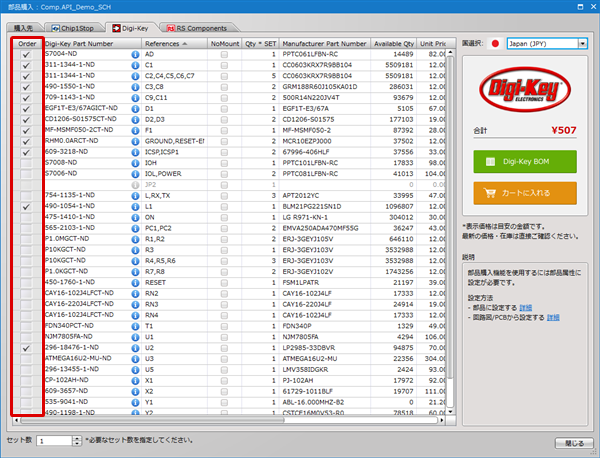This screenshot has width=600, height=458.
Task: Open info icon for RHM0.0ARCT-ND row
Action: 135,142
